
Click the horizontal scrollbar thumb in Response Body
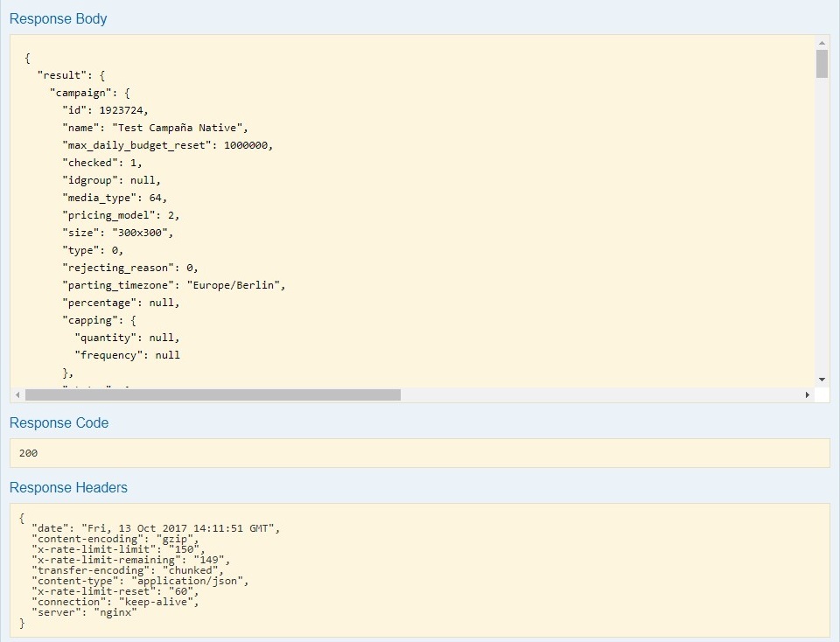(213, 395)
